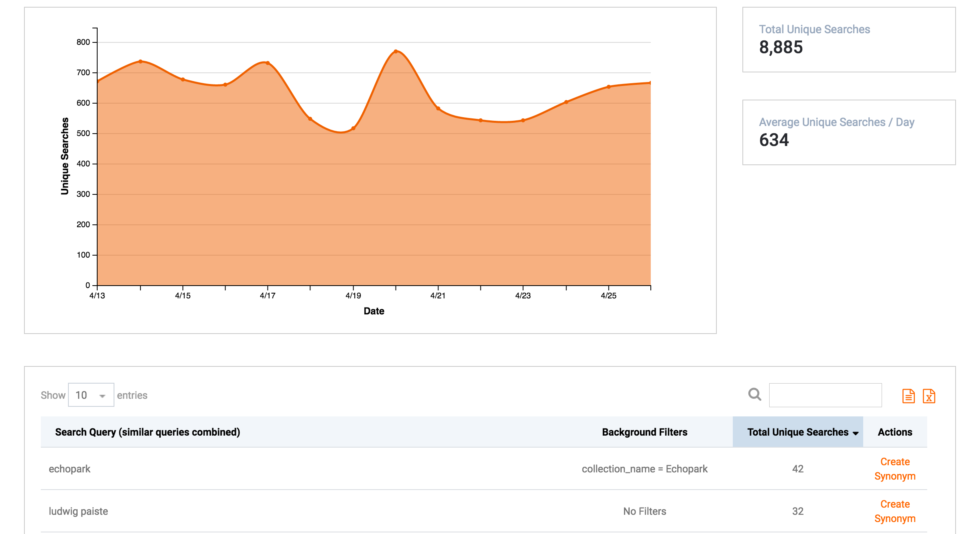The height and width of the screenshot is (534, 980).
Task: Click the peak data point near 4/20
Action: 396,51
